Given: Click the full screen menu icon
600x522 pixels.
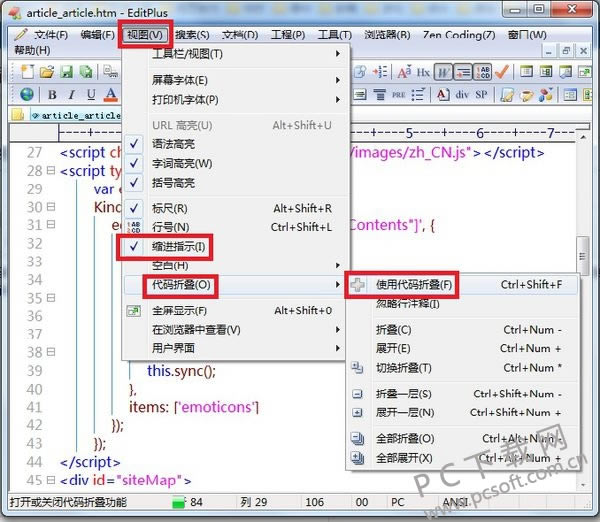Looking at the screenshot, I should click(134, 311).
